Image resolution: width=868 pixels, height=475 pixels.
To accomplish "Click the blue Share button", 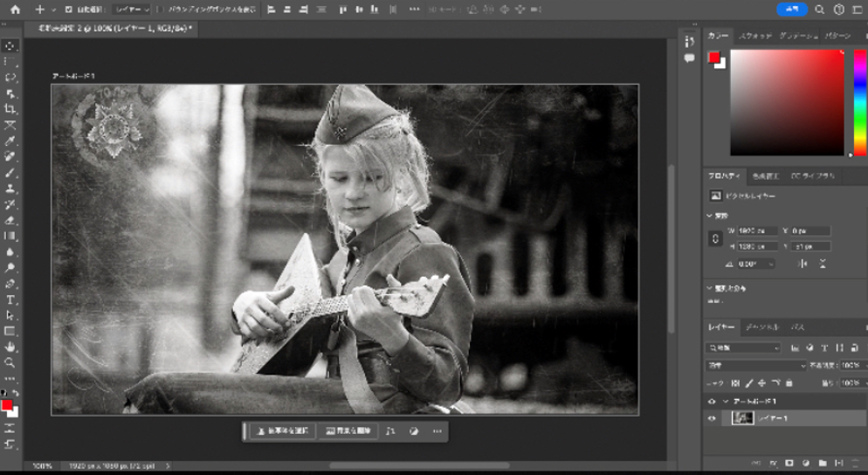I will [792, 10].
